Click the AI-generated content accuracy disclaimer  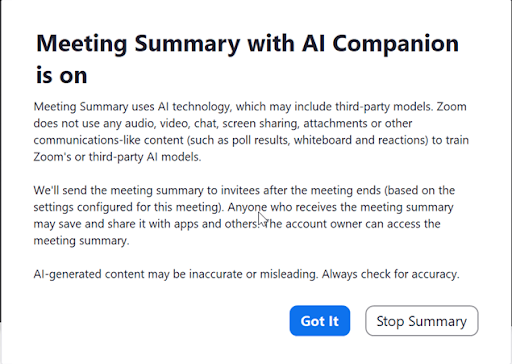coord(246,274)
